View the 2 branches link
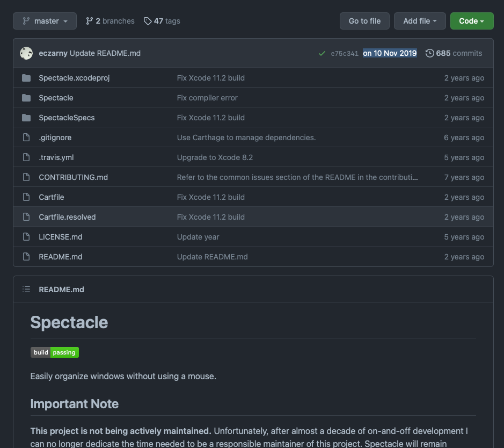Screen dimensions: 504x448 pos(110,21)
